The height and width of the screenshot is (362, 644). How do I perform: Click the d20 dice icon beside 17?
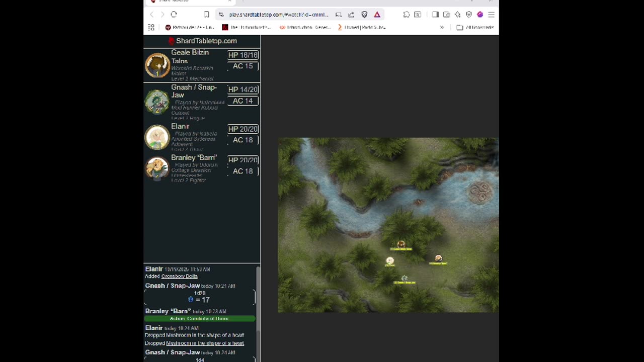[x=191, y=299]
